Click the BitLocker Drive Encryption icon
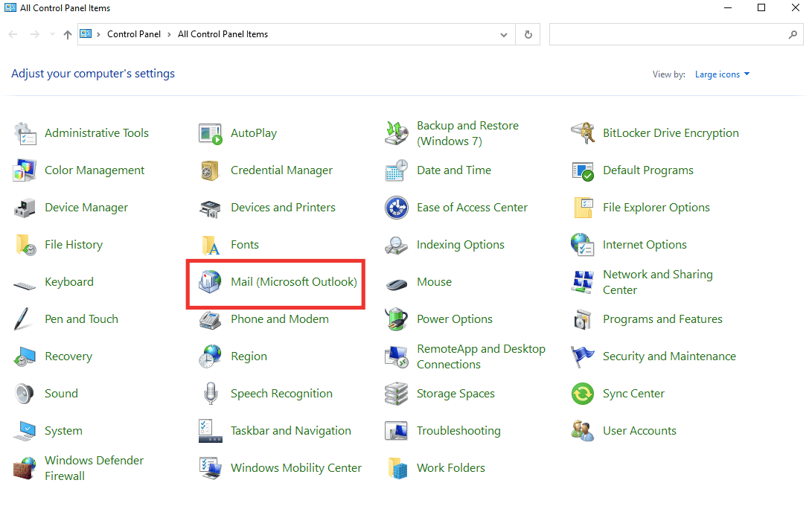This screenshot has width=812, height=515. [x=583, y=133]
